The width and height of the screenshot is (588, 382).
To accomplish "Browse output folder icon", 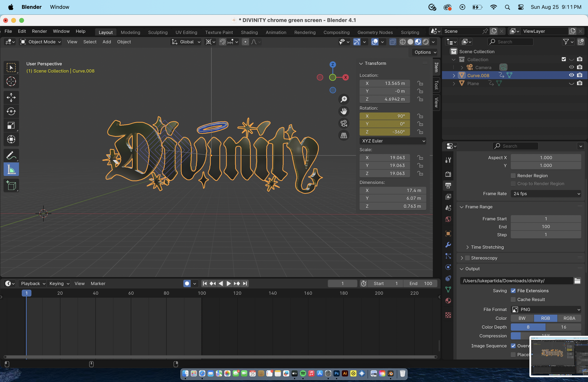I will [x=577, y=281].
